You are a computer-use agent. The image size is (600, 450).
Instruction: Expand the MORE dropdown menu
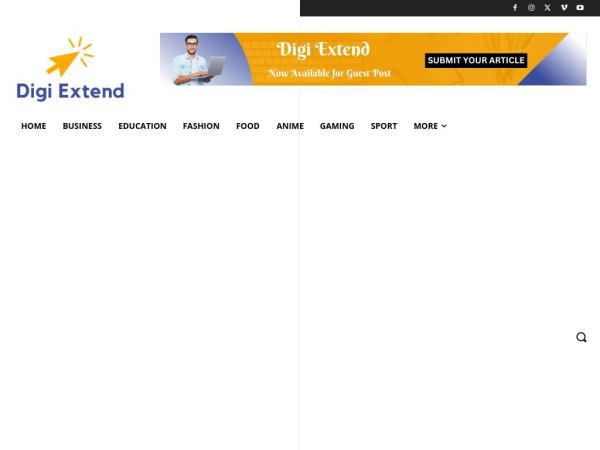(x=430, y=126)
